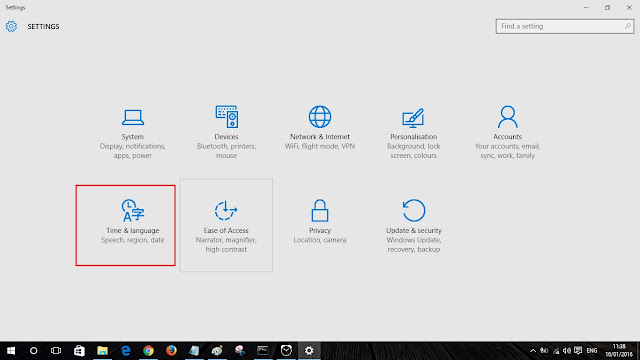Open Privacy settings tile
Image resolution: width=640 pixels, height=360 pixels.
[x=320, y=222]
